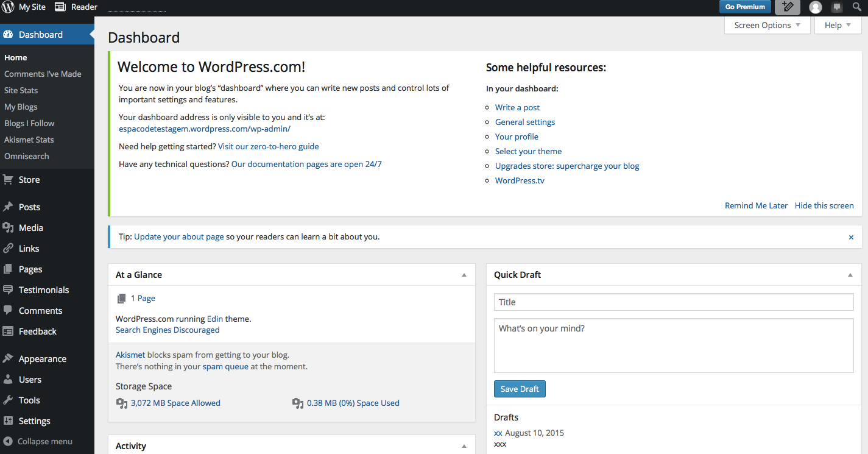
Task: Click the Posts pushpin icon
Action: tap(8, 207)
